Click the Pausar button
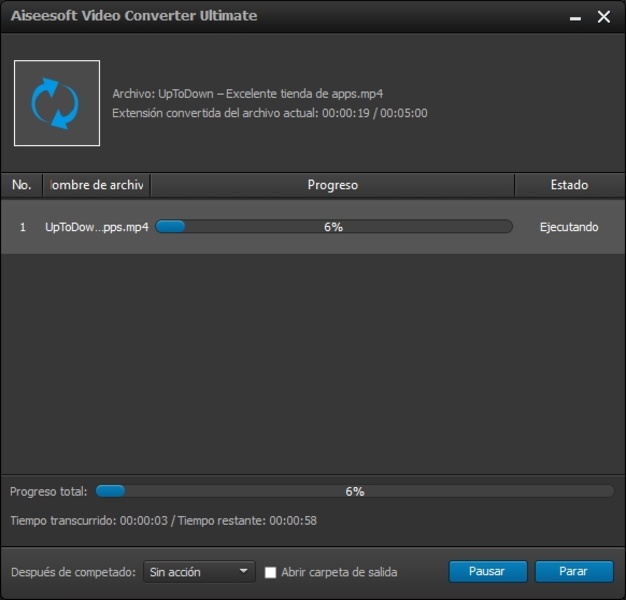 pyautogui.click(x=488, y=571)
